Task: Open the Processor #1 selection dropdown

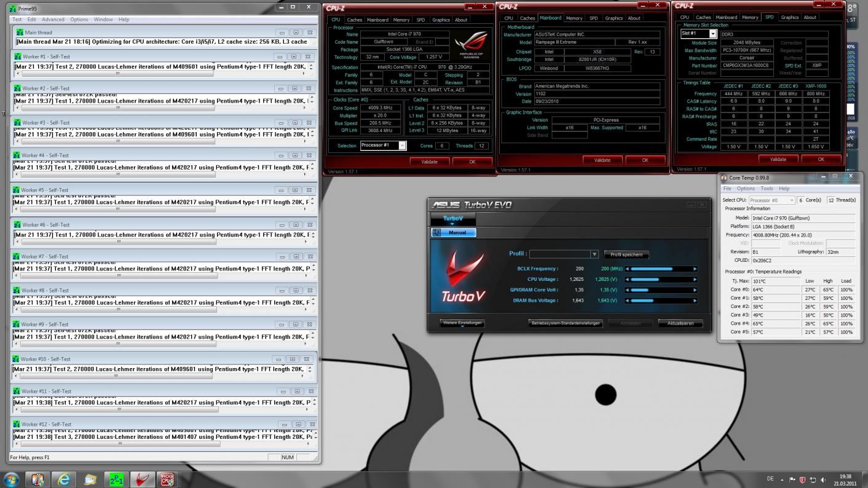Action: [x=402, y=146]
